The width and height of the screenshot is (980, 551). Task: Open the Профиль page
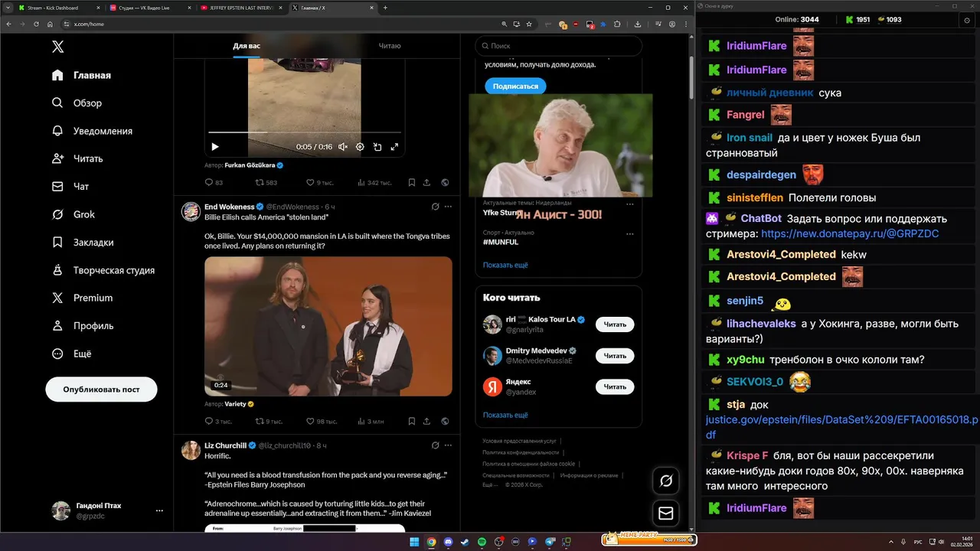pos(82,325)
